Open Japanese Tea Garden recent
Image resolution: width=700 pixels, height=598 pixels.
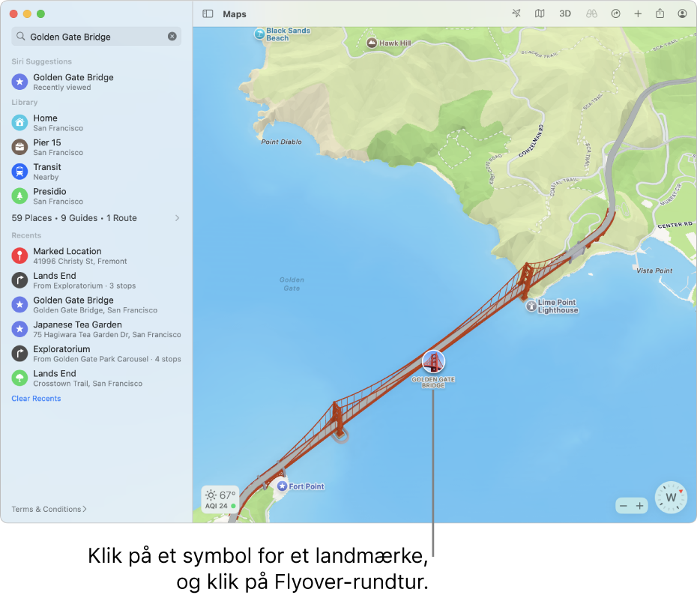coord(97,330)
